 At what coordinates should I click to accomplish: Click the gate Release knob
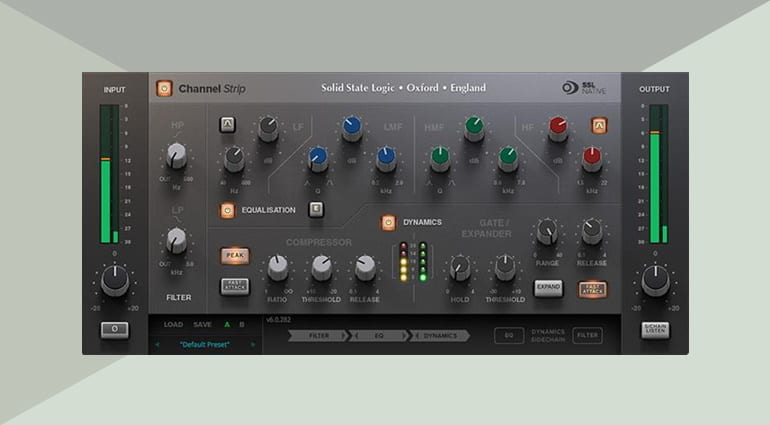pos(592,231)
